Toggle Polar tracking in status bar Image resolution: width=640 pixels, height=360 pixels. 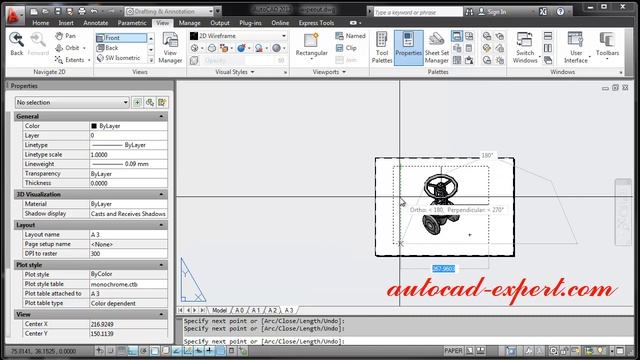pos(143,351)
